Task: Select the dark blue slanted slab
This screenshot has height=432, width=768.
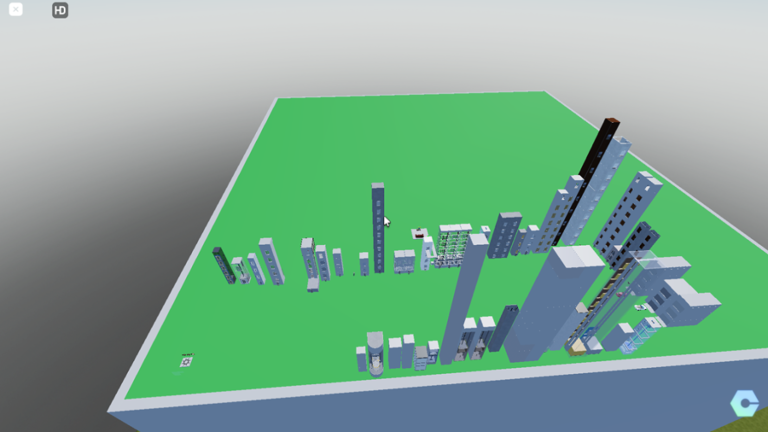Action: pyautogui.click(x=501, y=328)
